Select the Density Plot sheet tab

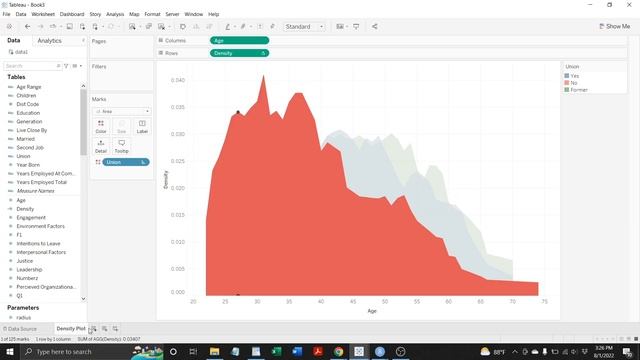click(x=71, y=329)
